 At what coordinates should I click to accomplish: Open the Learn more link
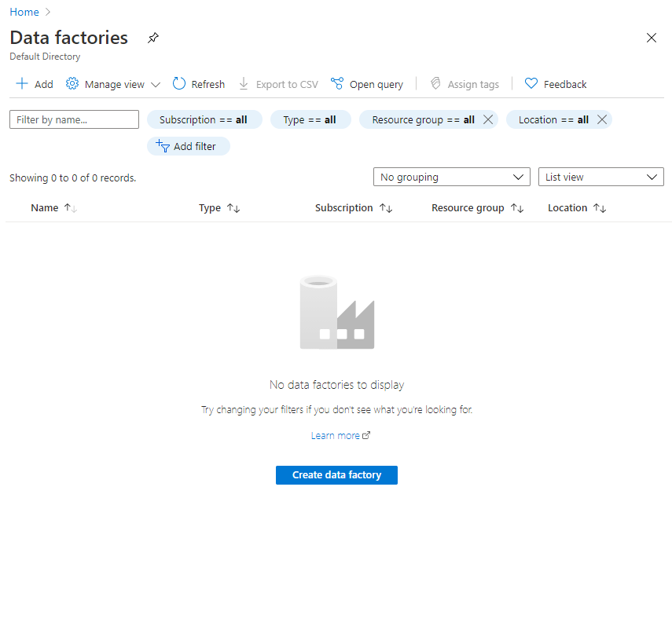tap(336, 435)
